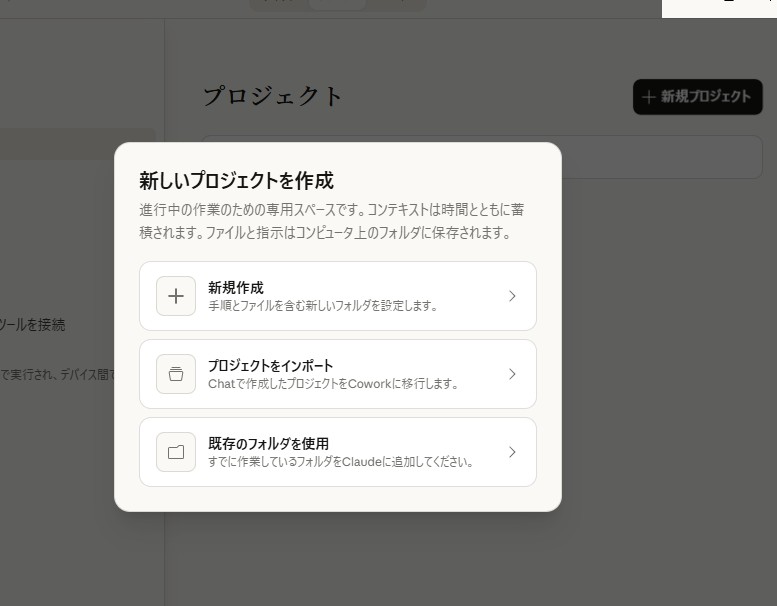Click the plus icon on 新規プロジェクト button
777x606 pixels.
[649, 97]
